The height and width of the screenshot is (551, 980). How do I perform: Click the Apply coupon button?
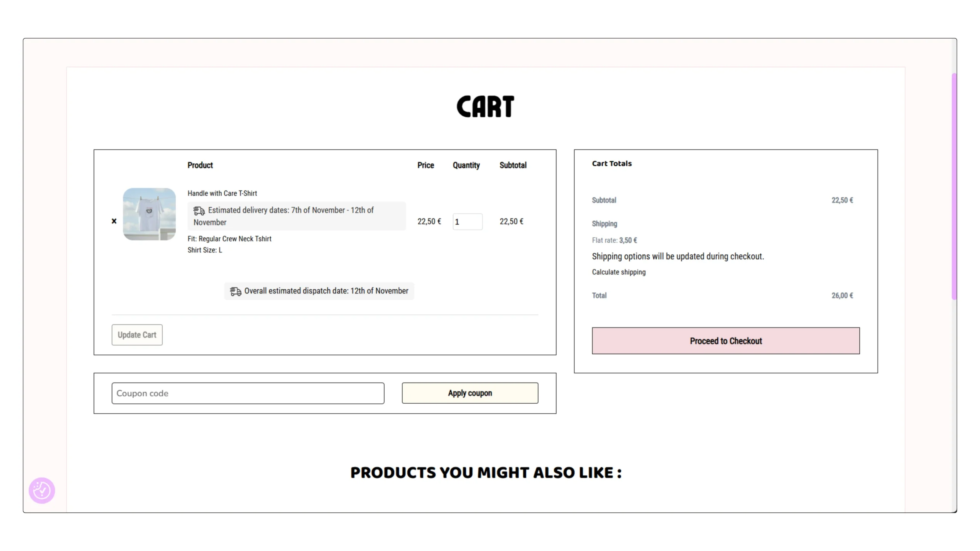(470, 393)
